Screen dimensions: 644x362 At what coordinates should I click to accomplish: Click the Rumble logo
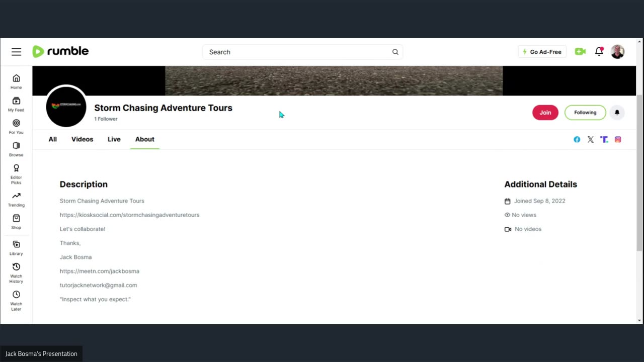60,51
